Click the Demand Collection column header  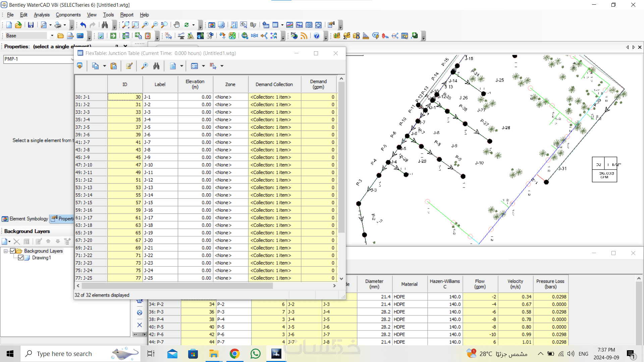tap(274, 84)
